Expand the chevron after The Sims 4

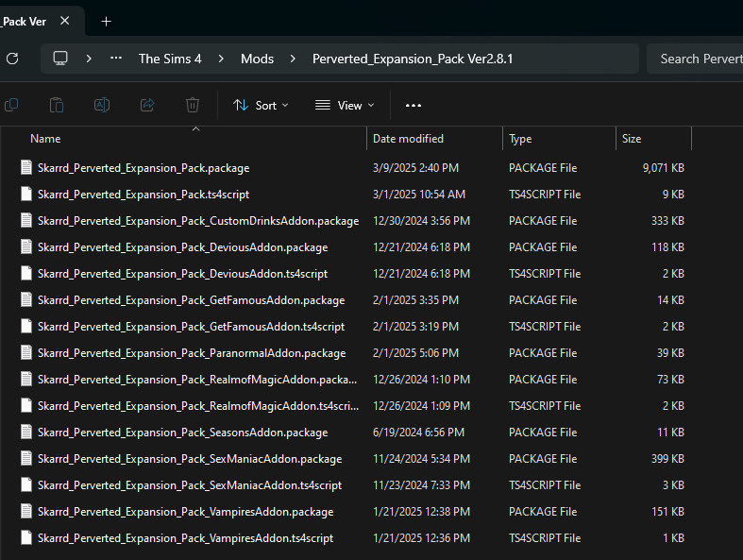click(221, 59)
